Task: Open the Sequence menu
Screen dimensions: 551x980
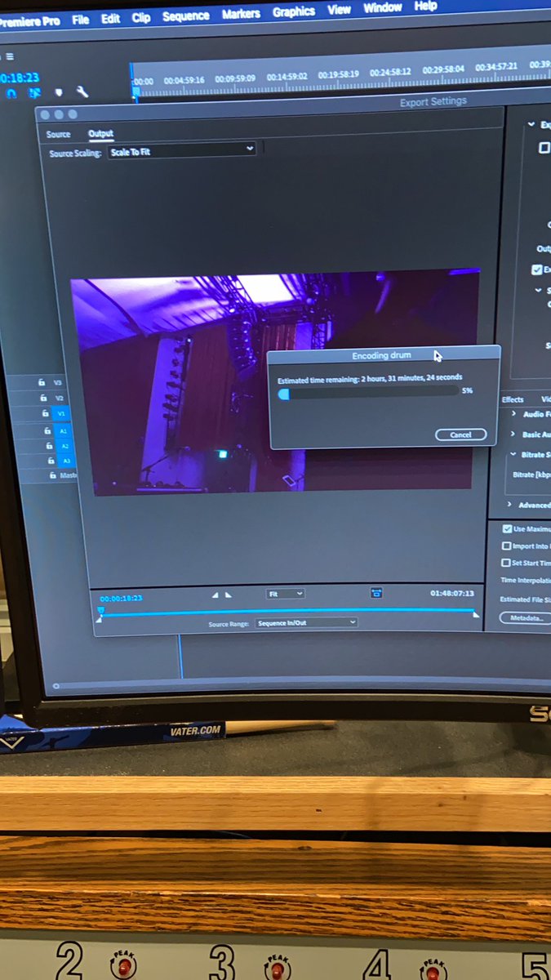Action: (186, 15)
